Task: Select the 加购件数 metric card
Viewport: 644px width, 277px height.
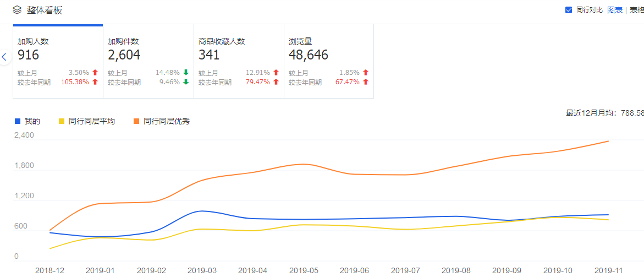Action: (148, 61)
